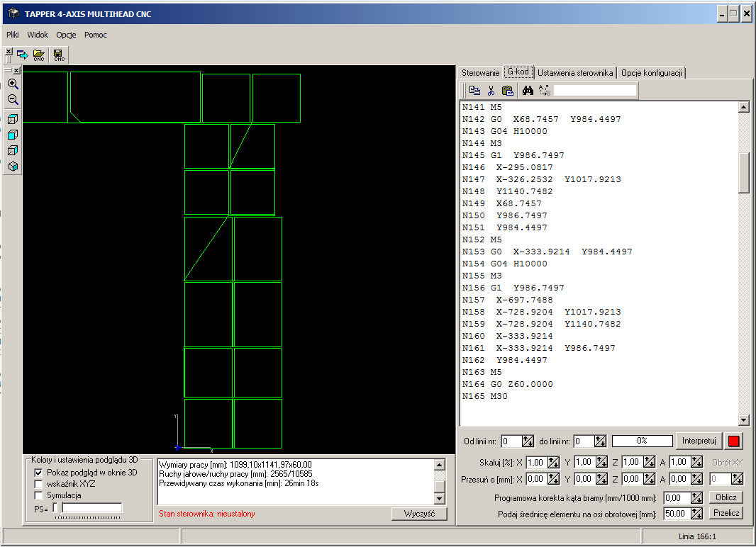This screenshot has width=756, height=547.
Task: Click the Wyczyść button
Action: (419, 514)
